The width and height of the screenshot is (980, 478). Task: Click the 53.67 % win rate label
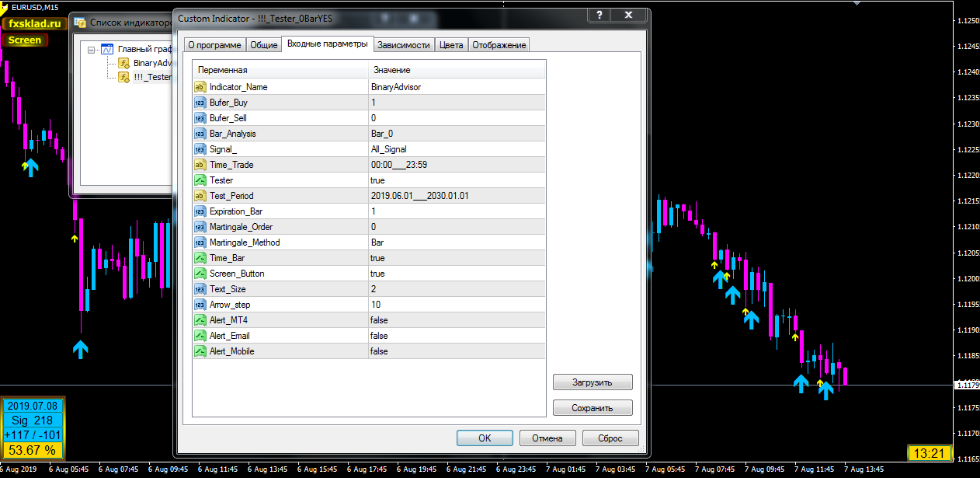click(33, 450)
